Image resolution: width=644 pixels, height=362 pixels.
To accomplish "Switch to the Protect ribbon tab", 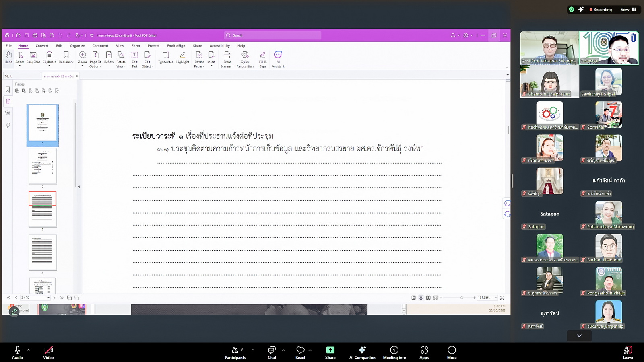I will click(x=153, y=46).
